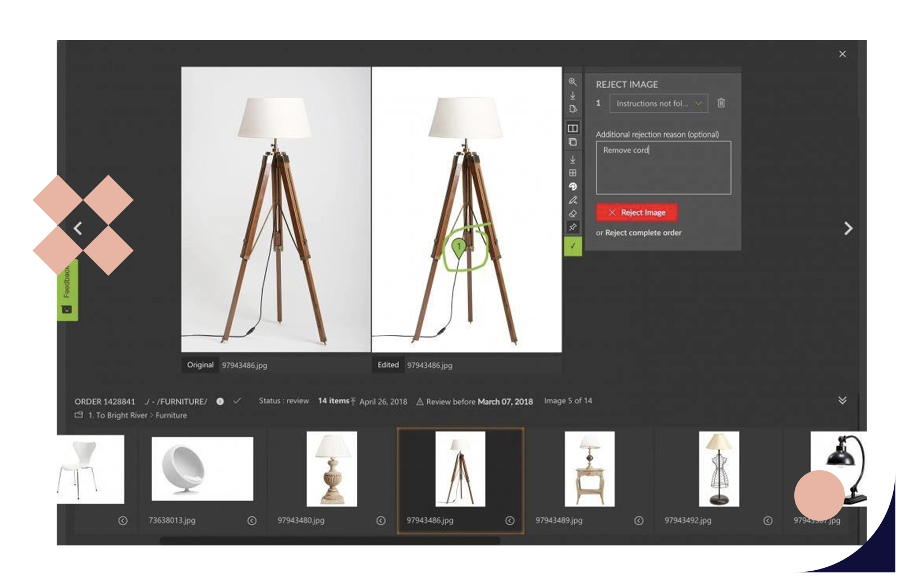Click the '/ - /FURNITURE/' path text
This screenshot has width=924, height=578.
point(176,402)
